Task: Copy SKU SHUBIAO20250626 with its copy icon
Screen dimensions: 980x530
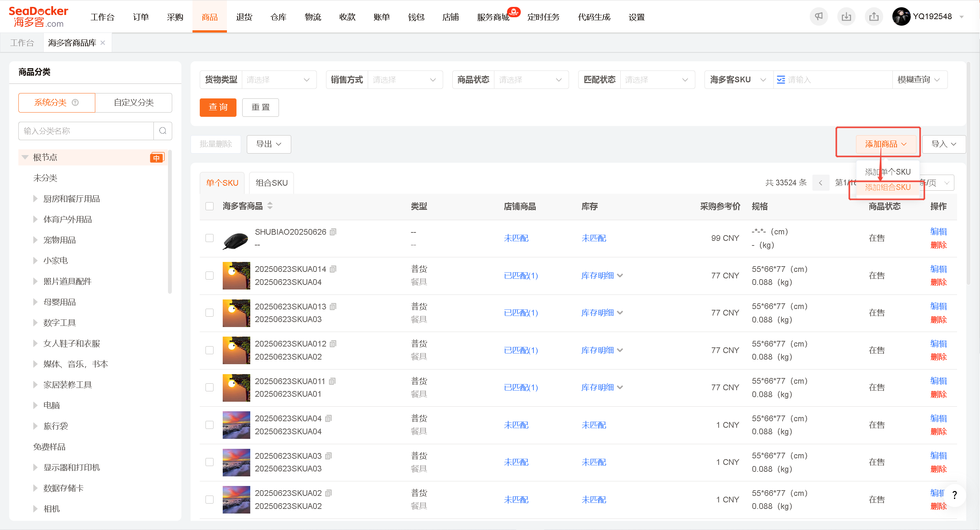Action: [333, 232]
